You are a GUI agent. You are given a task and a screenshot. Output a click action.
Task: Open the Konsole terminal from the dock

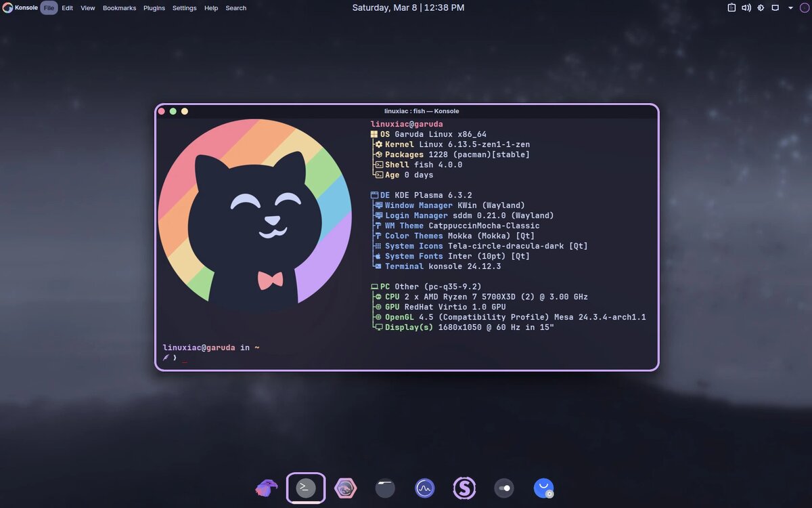pyautogui.click(x=306, y=488)
